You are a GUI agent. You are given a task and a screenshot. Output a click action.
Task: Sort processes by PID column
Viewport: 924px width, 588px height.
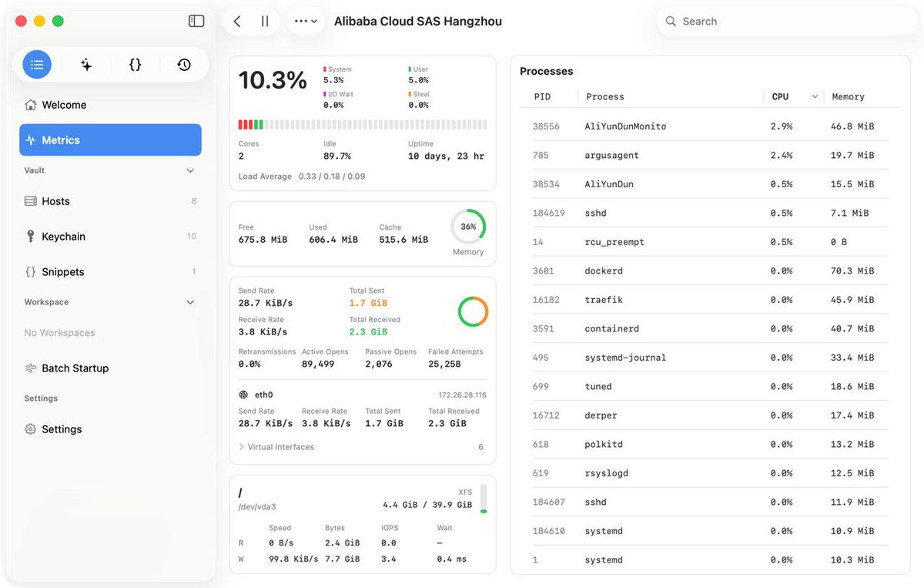tap(542, 96)
